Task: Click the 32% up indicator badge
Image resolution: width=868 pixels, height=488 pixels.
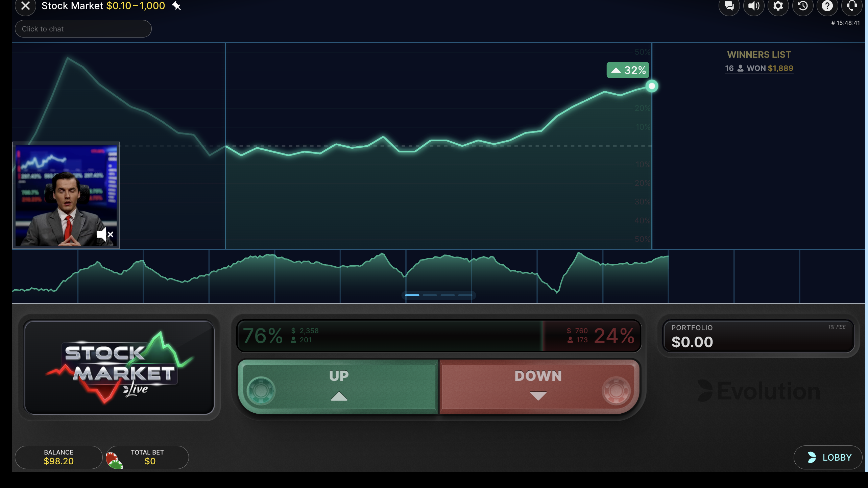Action: [628, 70]
